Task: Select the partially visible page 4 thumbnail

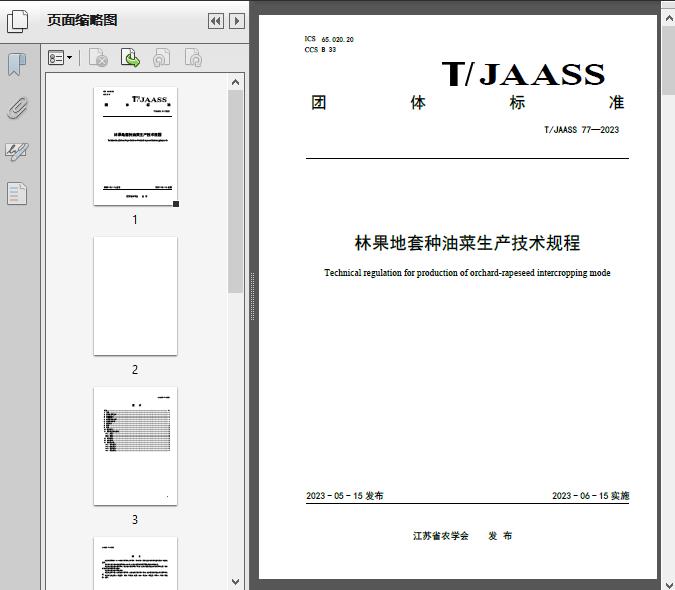Action: 135,563
